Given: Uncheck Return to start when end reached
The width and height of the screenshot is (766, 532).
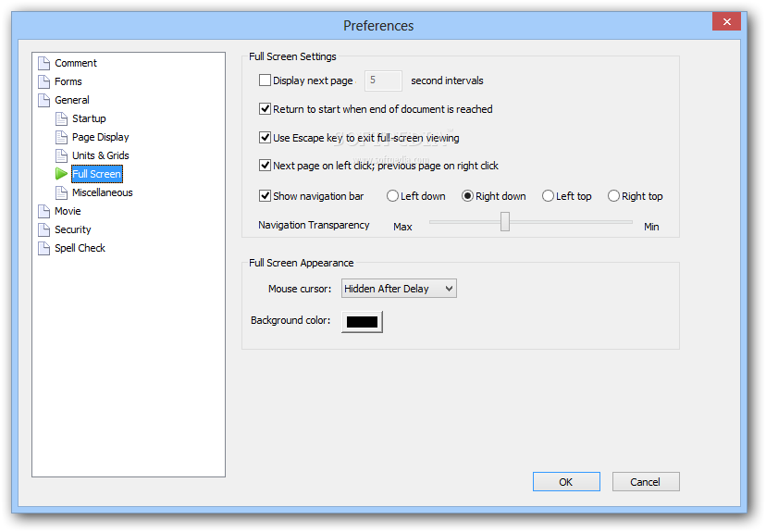Looking at the screenshot, I should tap(265, 109).
